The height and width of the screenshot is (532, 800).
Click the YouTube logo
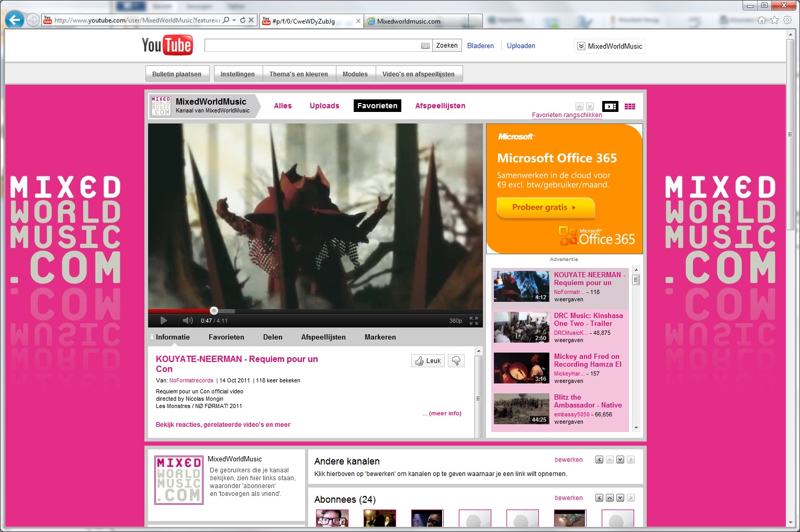[167, 46]
